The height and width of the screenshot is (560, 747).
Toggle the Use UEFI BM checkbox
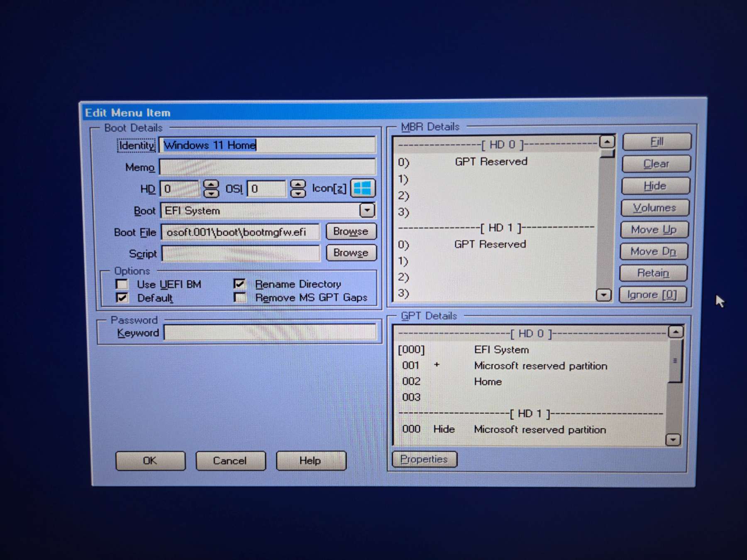coord(122,284)
